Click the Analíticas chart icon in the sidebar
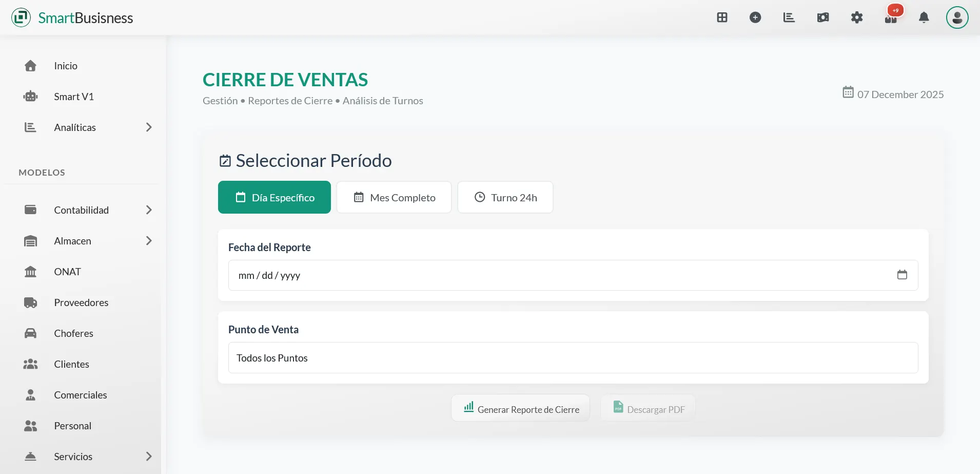Viewport: 980px width, 474px height. coord(31,127)
